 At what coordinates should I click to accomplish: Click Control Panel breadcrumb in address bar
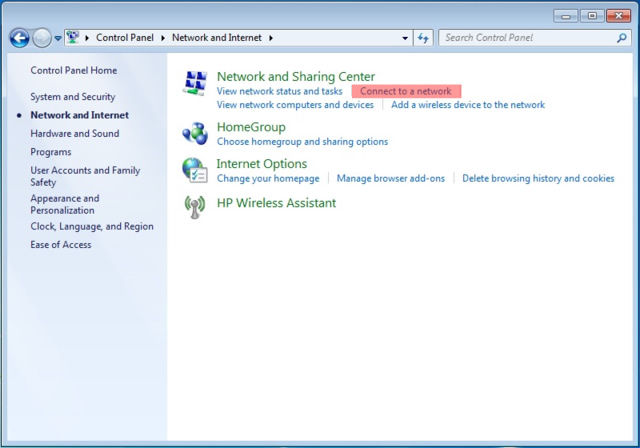click(x=124, y=38)
